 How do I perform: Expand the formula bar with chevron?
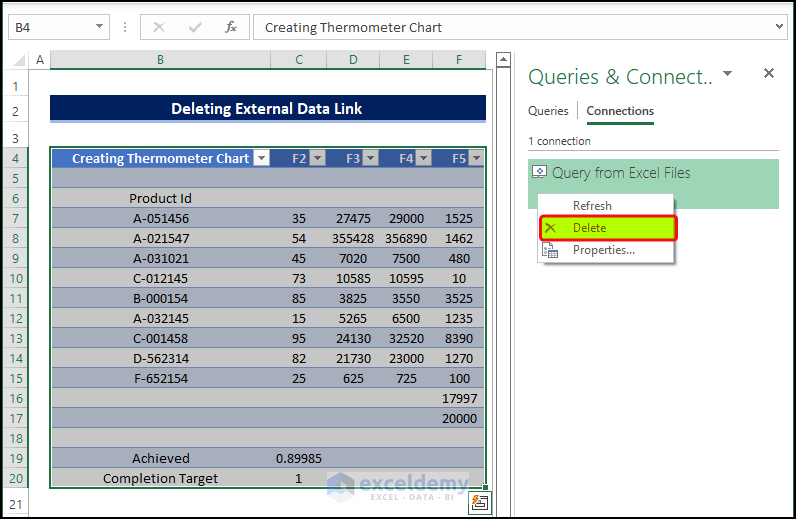pyautogui.click(x=780, y=27)
